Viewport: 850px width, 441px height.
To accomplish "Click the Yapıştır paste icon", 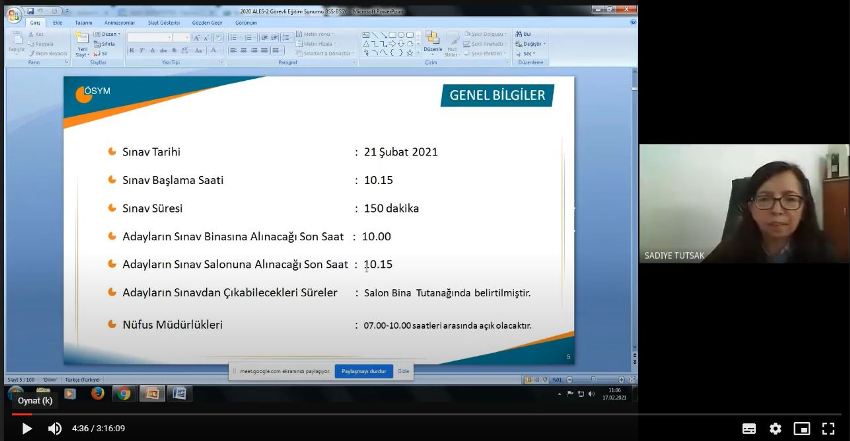I will pos(16,42).
